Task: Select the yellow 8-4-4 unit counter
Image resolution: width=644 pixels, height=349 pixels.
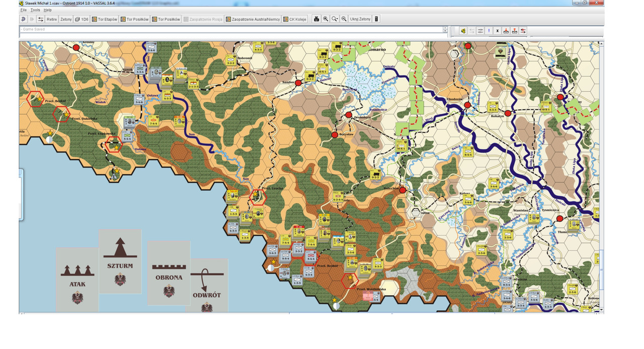Action: click(468, 151)
